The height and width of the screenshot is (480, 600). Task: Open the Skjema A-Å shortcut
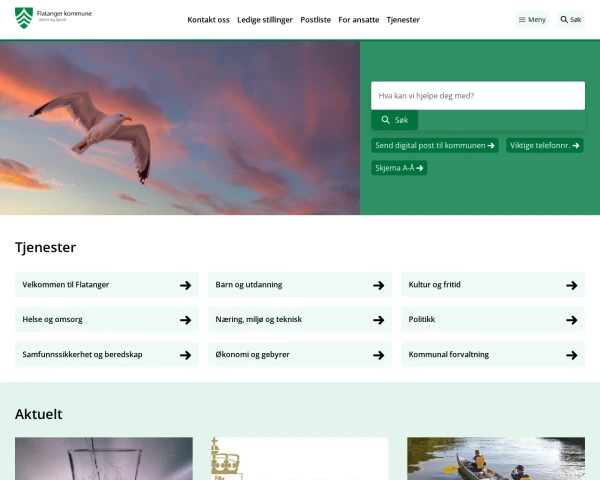399,168
